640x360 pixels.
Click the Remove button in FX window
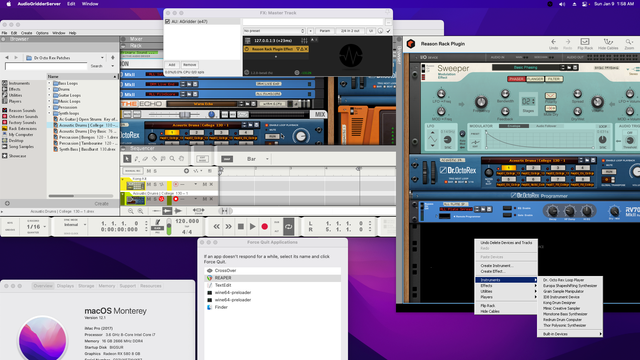coord(189,65)
